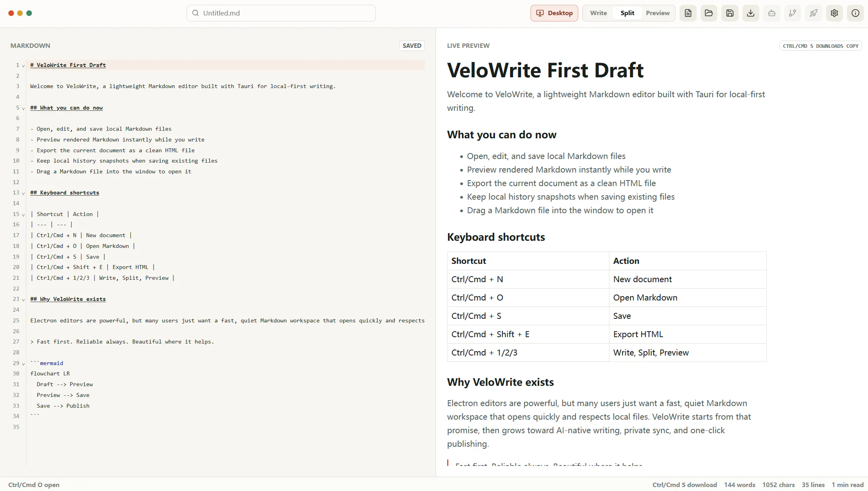Image resolution: width=868 pixels, height=491 pixels.
Task: Click the 'Keyboard shortcuts' preview heading
Action: [496, 237]
